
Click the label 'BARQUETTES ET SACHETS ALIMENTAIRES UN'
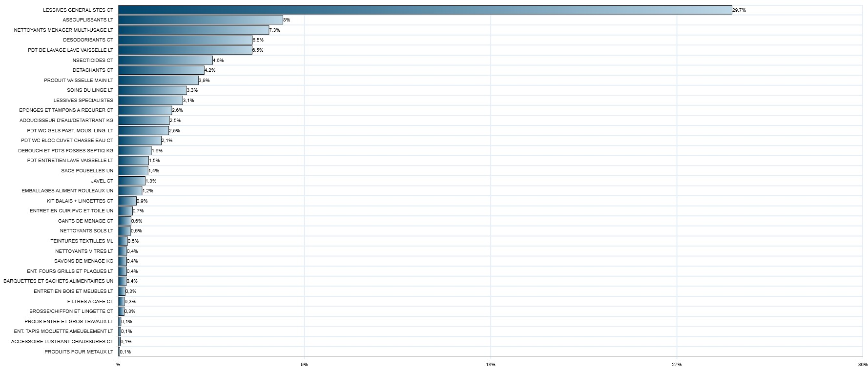[x=59, y=281]
